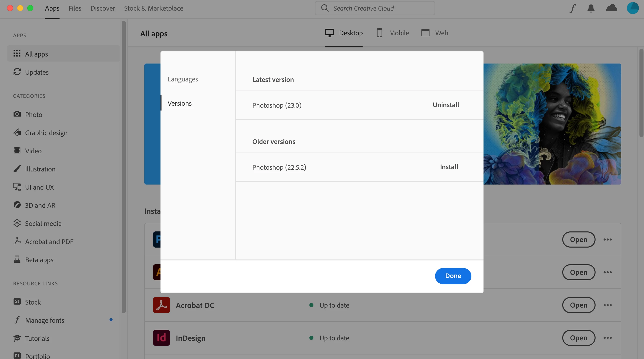Select the Photo category in sidebar
The height and width of the screenshot is (359, 644).
coord(34,114)
